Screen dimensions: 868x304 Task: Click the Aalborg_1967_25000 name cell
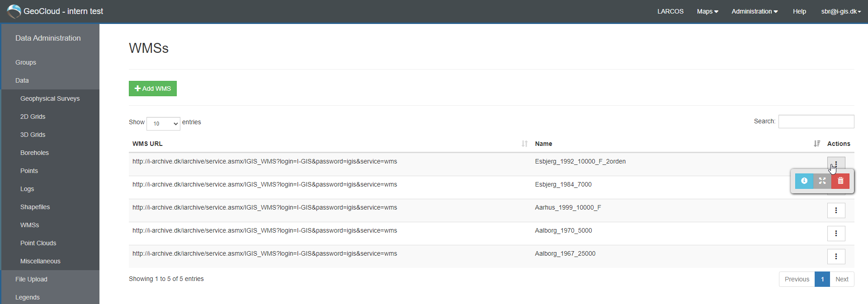(566, 253)
